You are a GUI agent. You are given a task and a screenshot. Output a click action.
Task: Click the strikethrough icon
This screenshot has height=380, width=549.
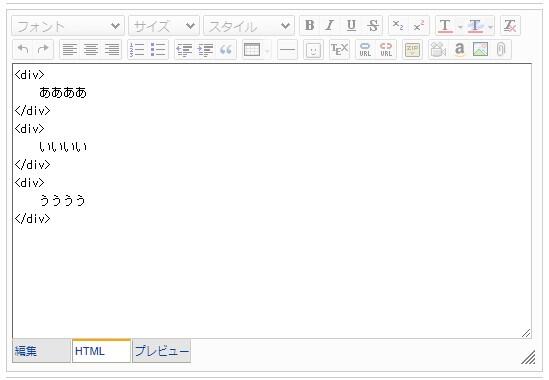[x=373, y=26]
